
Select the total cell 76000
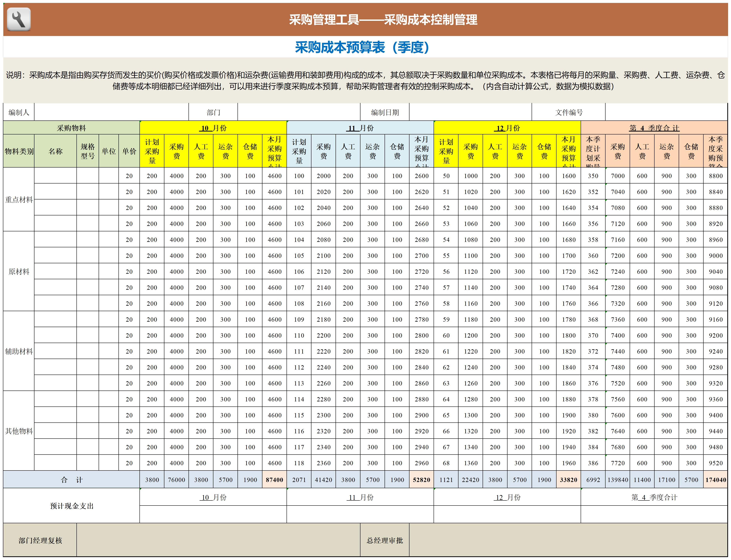click(177, 479)
